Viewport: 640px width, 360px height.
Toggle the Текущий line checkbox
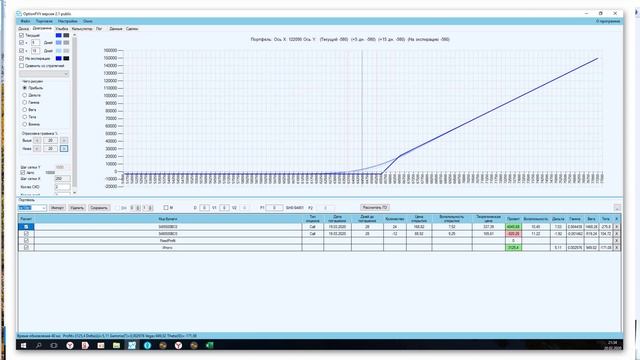tap(22, 35)
